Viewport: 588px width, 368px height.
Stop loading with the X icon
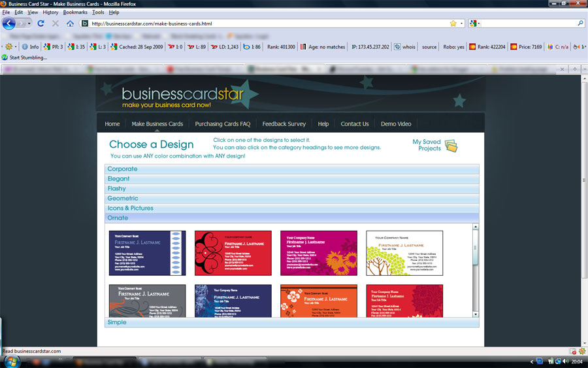(56, 24)
